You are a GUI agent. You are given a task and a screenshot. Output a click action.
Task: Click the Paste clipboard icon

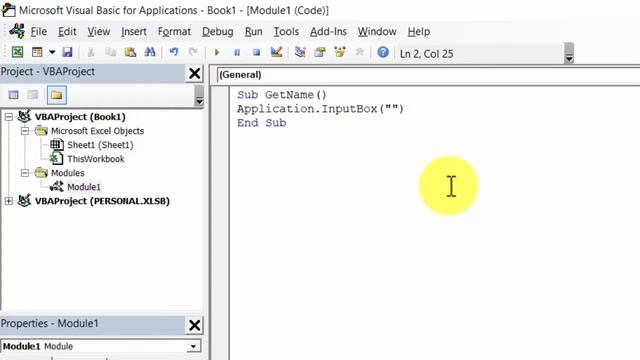tap(130, 52)
